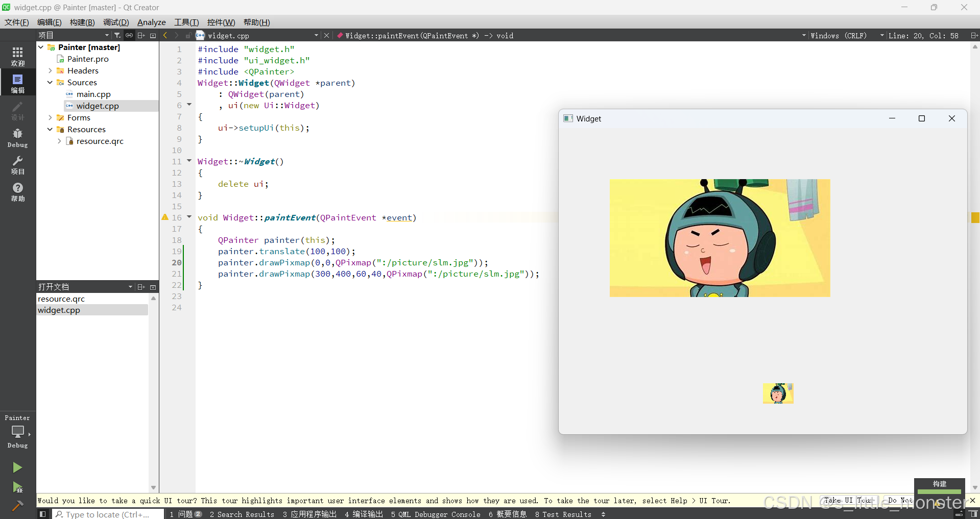
Task: Fold the paintEvent function at line 16
Action: [189, 217]
